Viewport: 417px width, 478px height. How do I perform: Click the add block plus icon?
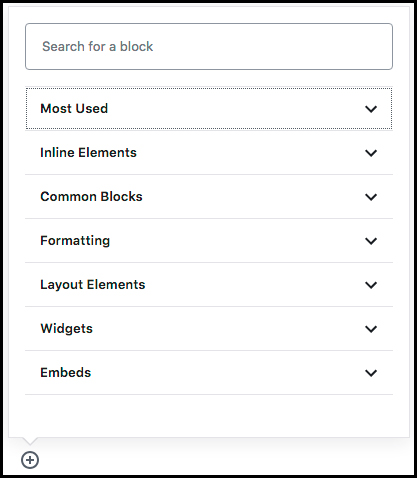pos(30,460)
